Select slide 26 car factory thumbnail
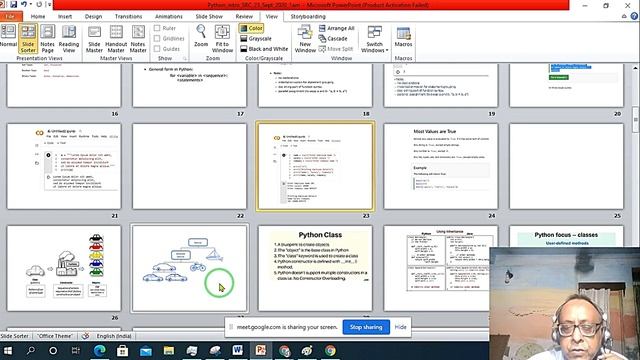Screen dimensions: 640x360 pos(64,268)
